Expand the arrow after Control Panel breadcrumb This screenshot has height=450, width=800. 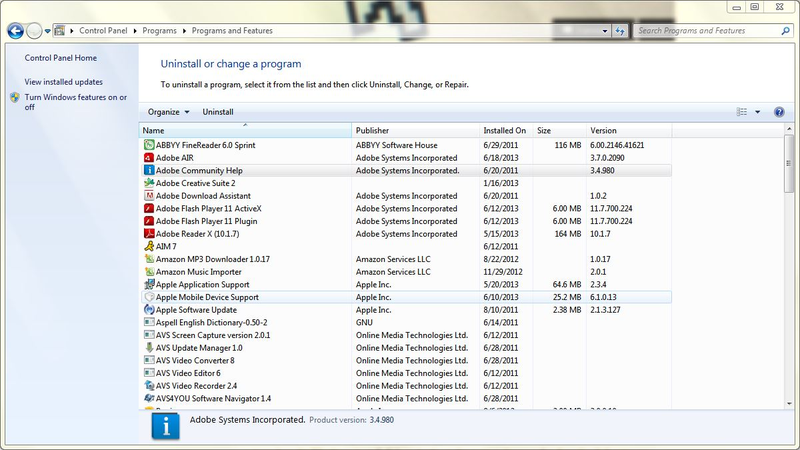[x=135, y=31]
